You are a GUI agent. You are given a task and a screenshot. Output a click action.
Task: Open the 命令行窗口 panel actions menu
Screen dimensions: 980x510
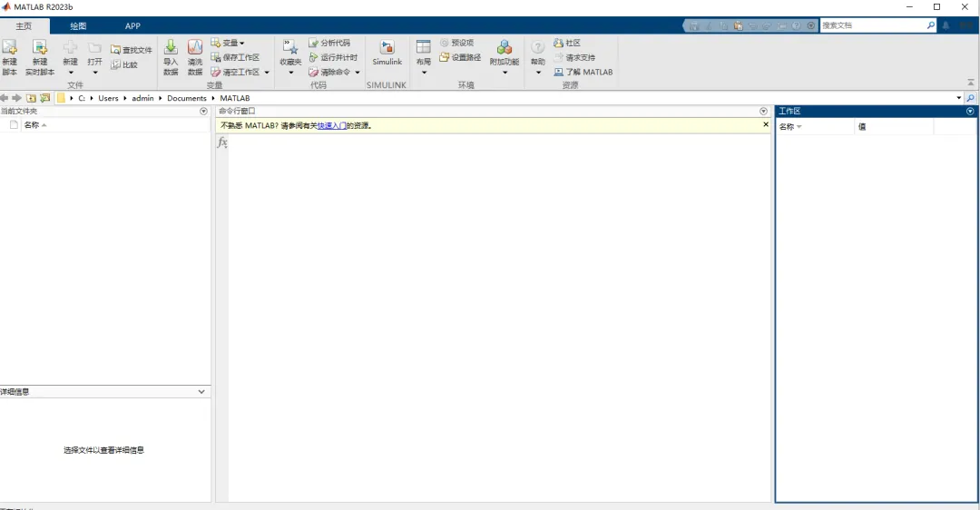(763, 112)
